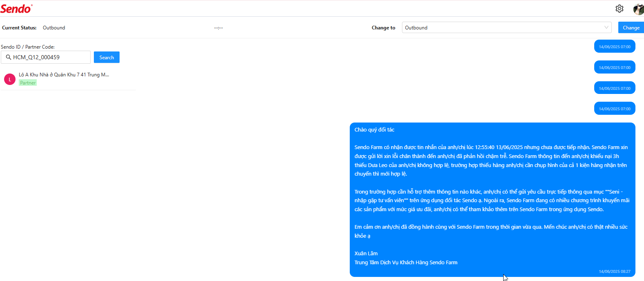
Task: Click the first 14/06/2025 07:00 message bubble
Action: [615, 47]
